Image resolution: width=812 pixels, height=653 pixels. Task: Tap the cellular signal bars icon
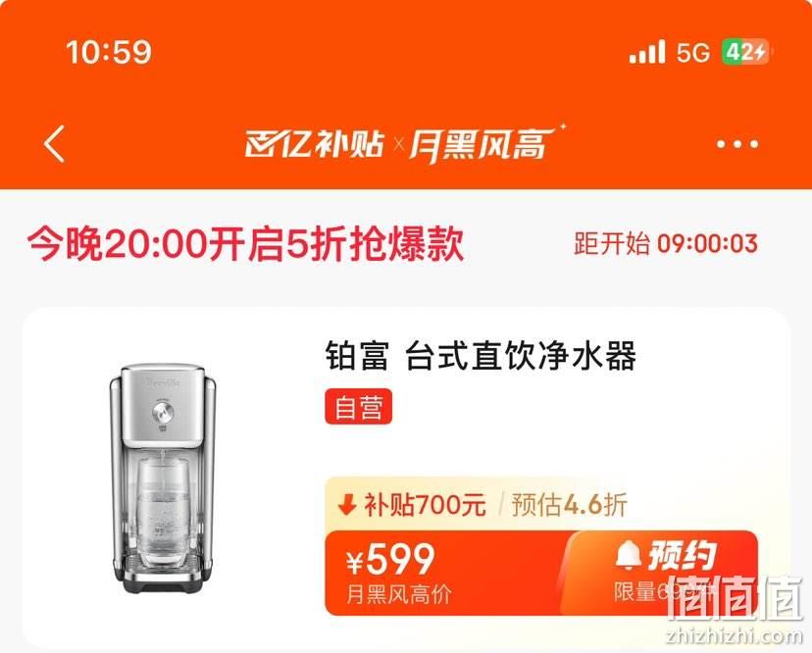click(647, 52)
